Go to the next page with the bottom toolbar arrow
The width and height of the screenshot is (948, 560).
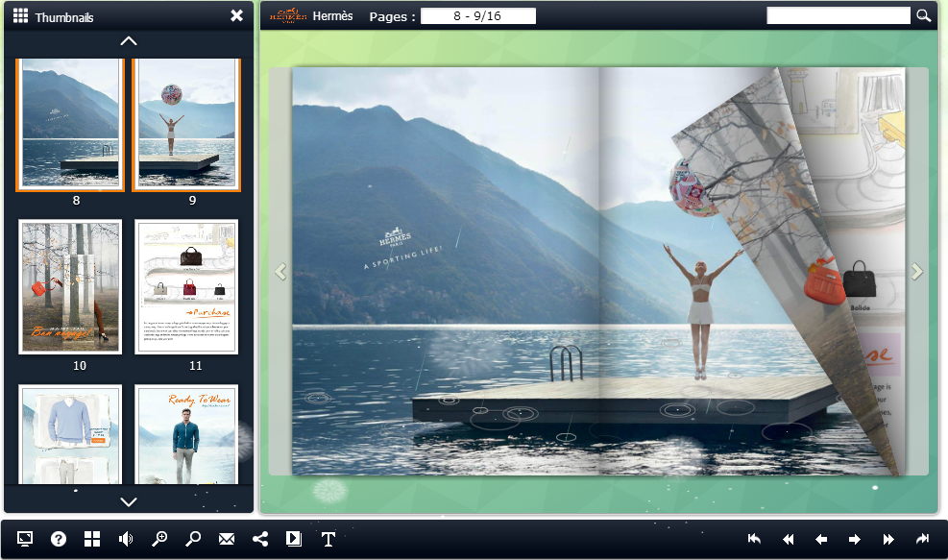854,539
